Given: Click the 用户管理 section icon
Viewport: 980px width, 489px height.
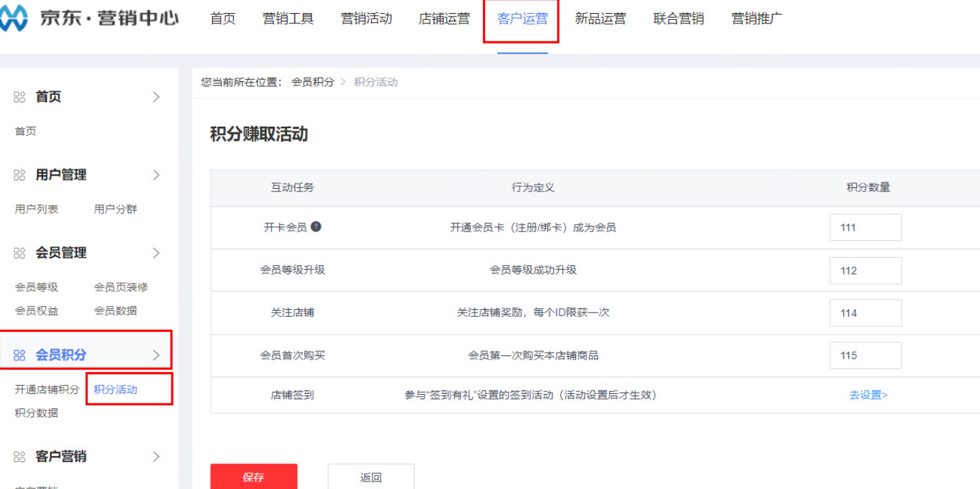Looking at the screenshot, I should tap(19, 175).
